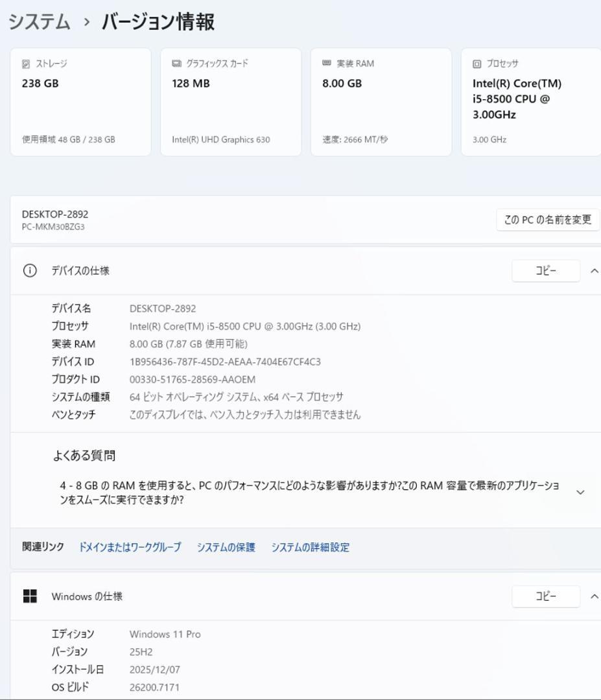Copy Windows specs with Windows の仕様 コピー button
The height and width of the screenshot is (700, 601).
546,596
